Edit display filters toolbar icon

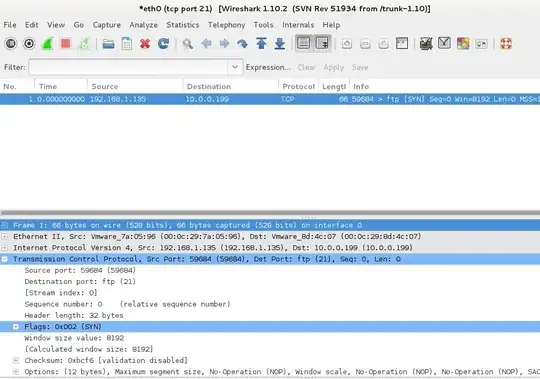pos(444,44)
